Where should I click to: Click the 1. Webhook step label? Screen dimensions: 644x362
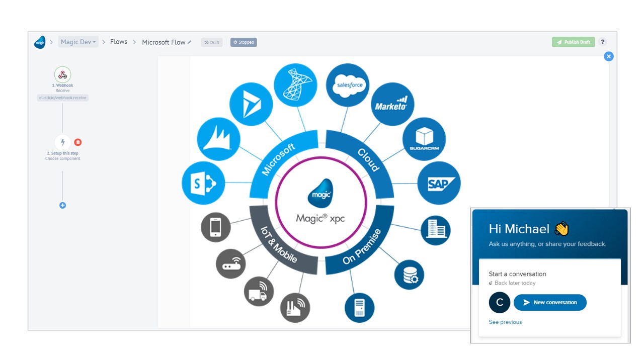point(63,85)
